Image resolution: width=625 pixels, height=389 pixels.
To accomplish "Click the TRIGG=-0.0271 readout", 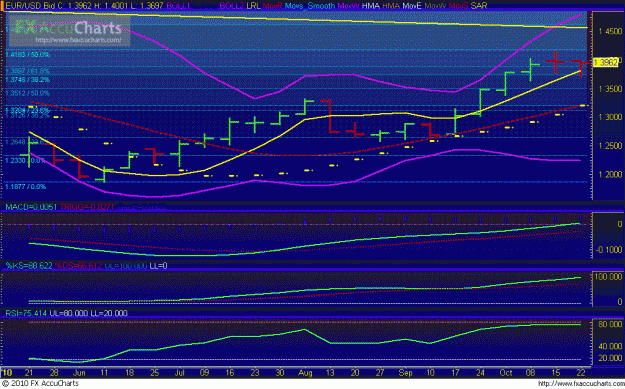I will coord(87,207).
